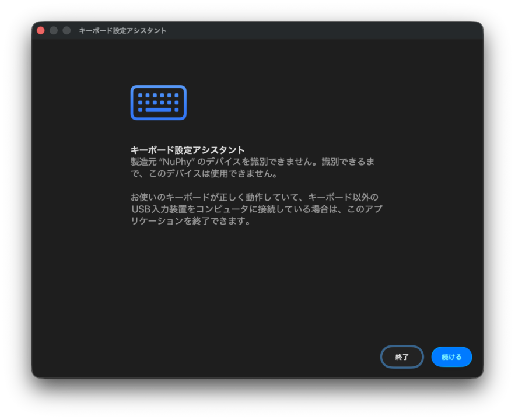This screenshot has height=420, width=515.
Task: Select the keyboard graphic above the assistant title
Action: click(x=158, y=103)
